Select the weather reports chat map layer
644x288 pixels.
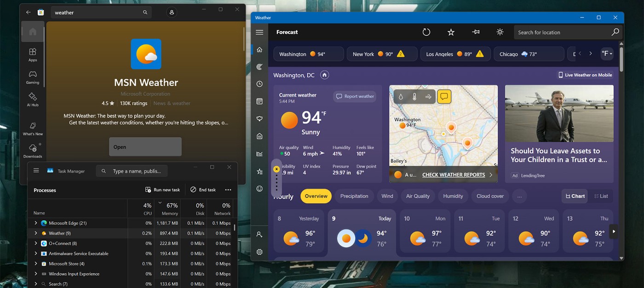[x=444, y=97]
